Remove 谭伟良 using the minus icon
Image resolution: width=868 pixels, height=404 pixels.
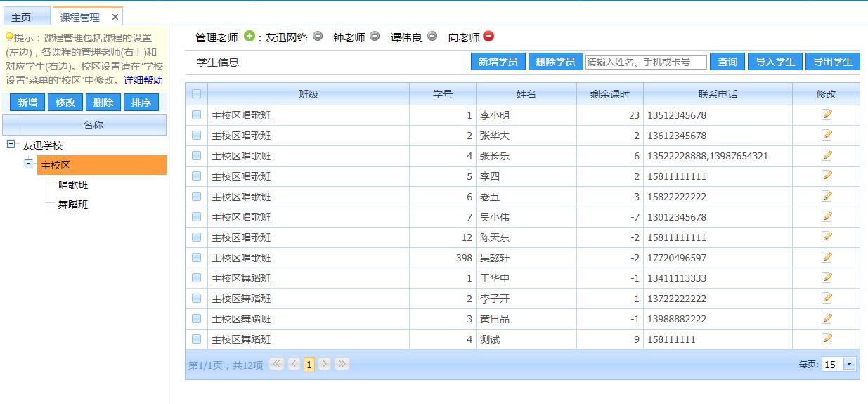pos(432,37)
